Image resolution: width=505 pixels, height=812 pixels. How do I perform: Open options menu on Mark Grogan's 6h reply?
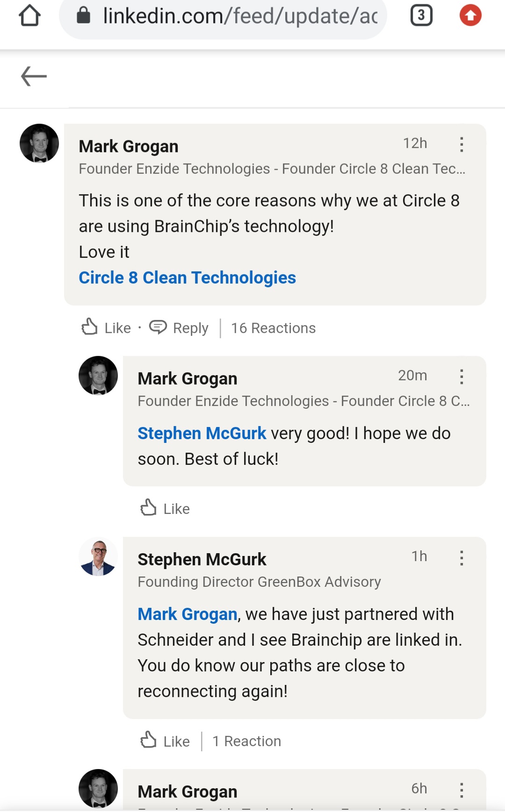point(462,790)
